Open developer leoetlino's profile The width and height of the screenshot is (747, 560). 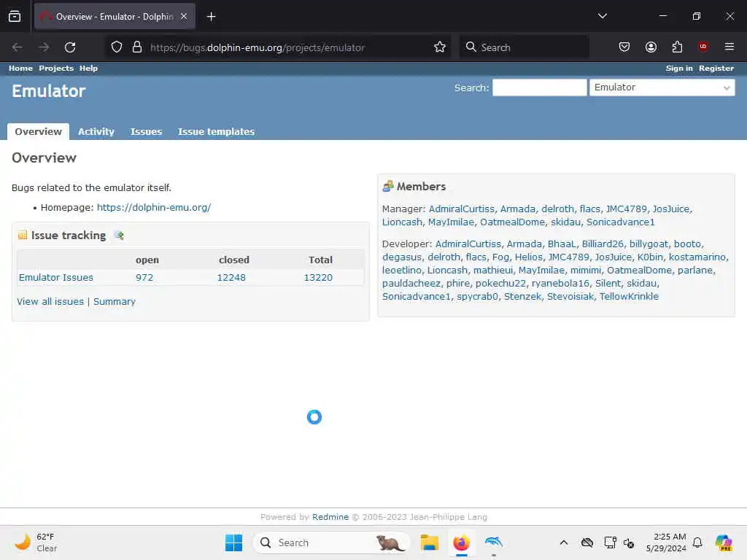coord(402,270)
